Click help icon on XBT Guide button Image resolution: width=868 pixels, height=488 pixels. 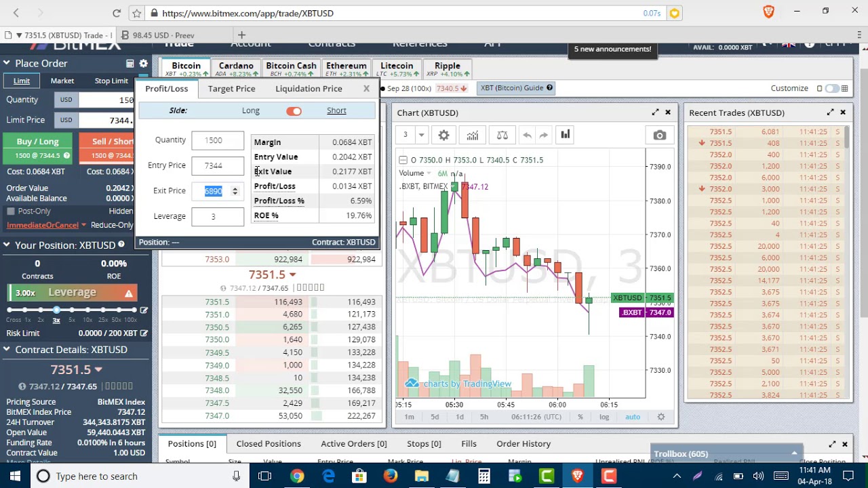click(549, 87)
